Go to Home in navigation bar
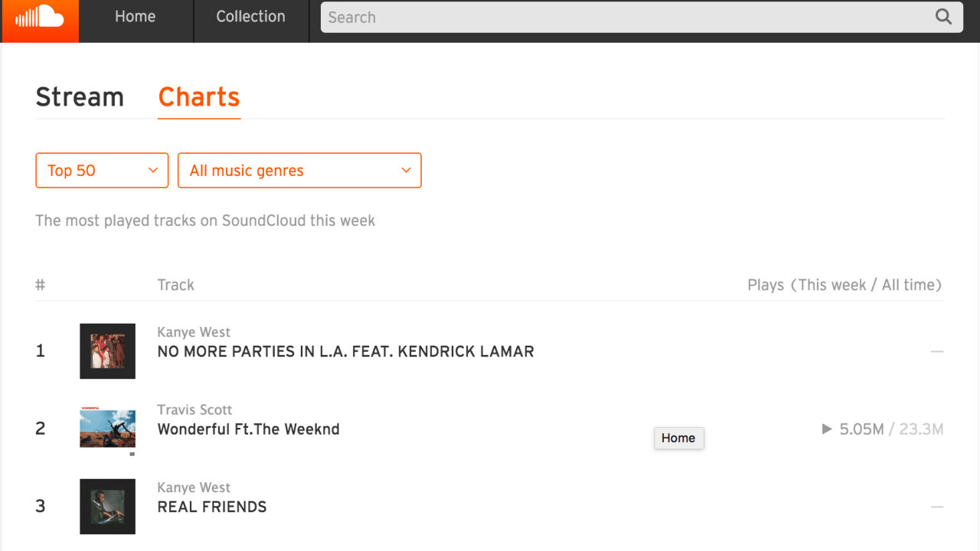980x551 pixels. (136, 17)
